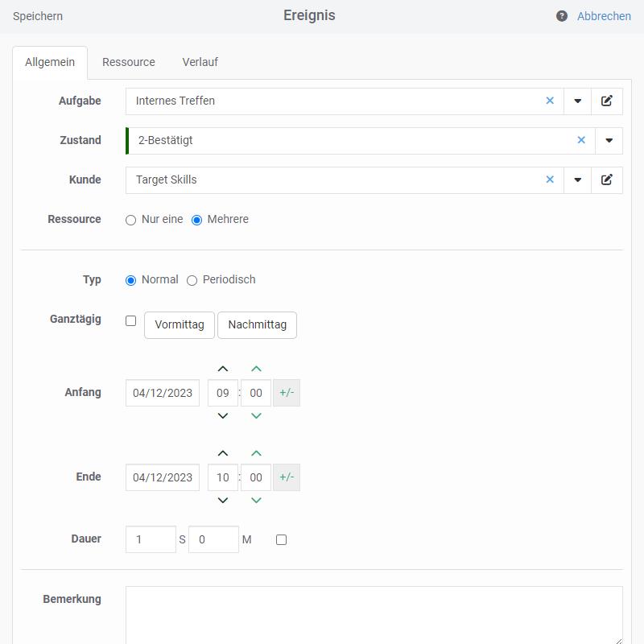Click the help question mark icon
This screenshot has height=644, width=644.
pyautogui.click(x=562, y=16)
